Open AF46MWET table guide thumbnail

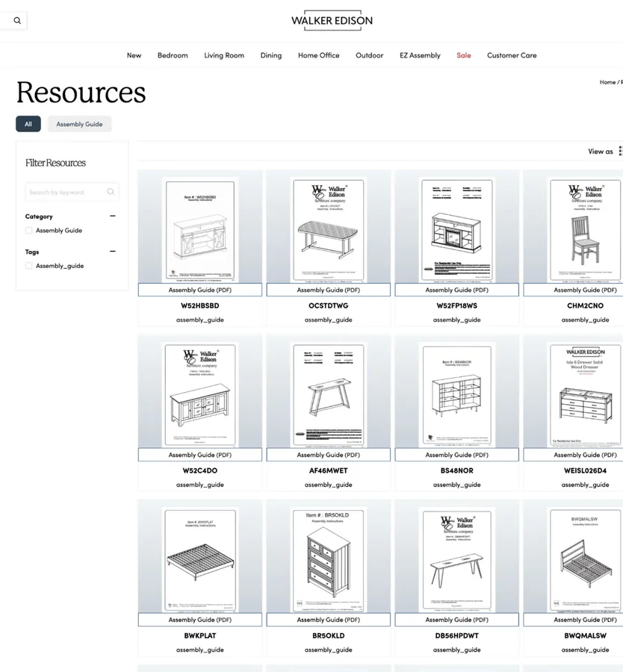[x=329, y=395]
